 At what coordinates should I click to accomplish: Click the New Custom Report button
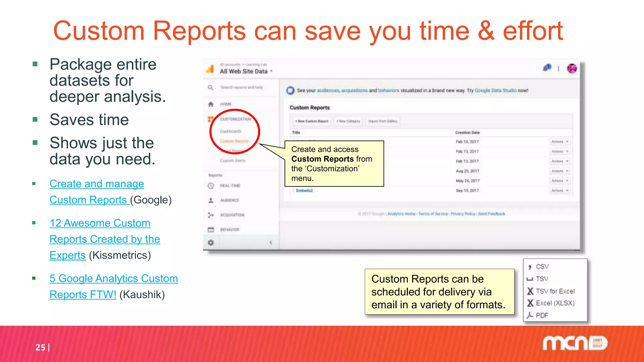click(x=311, y=121)
